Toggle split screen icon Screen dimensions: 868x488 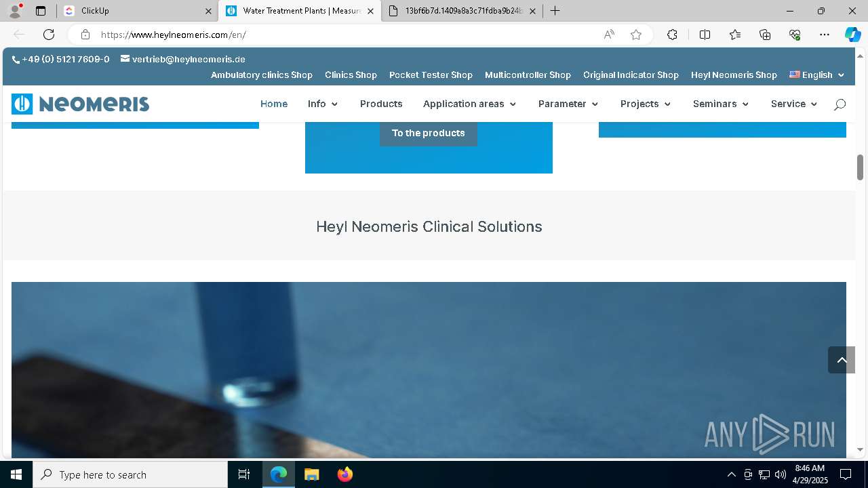[705, 35]
